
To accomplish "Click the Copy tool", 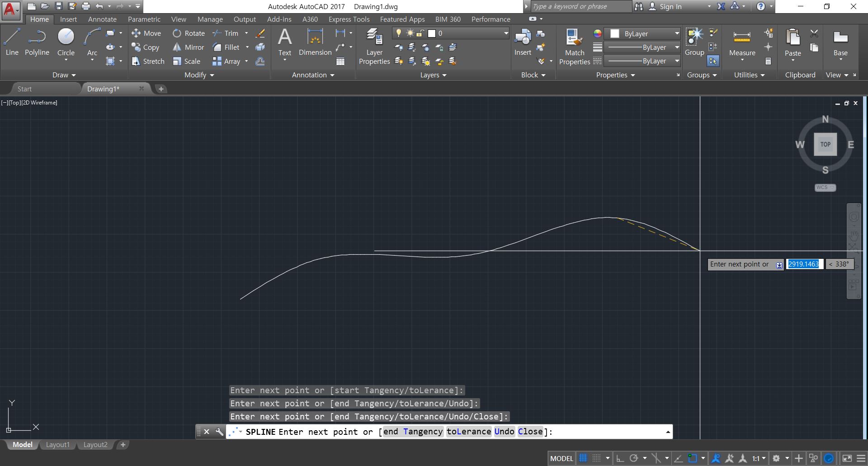I will pos(145,47).
